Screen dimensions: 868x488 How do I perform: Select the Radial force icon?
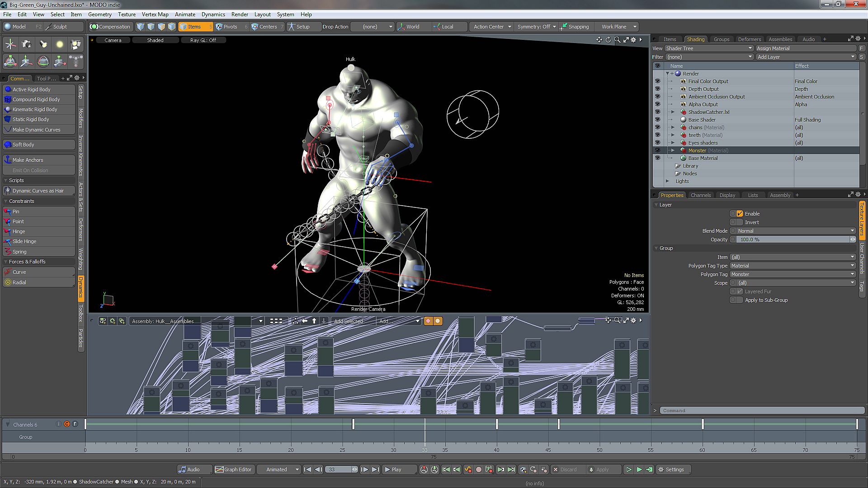(8, 282)
